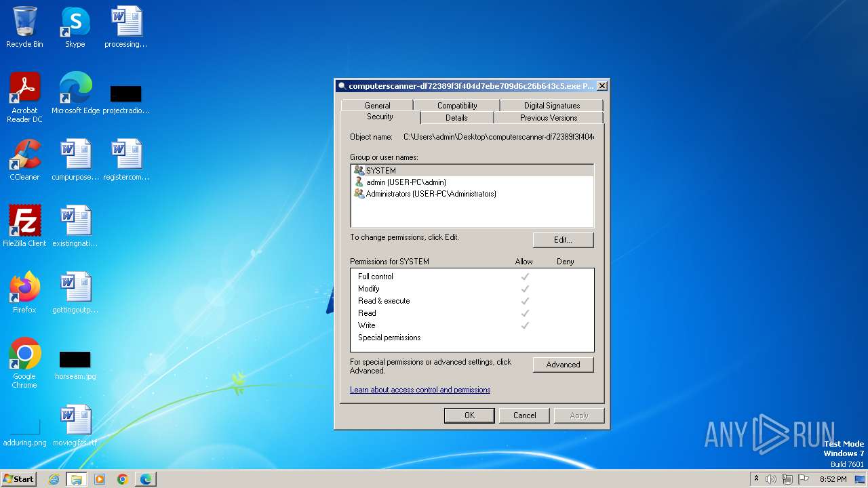This screenshot has height=488, width=868.
Task: Click the taskbar clock 8:52 PM
Action: click(x=833, y=479)
